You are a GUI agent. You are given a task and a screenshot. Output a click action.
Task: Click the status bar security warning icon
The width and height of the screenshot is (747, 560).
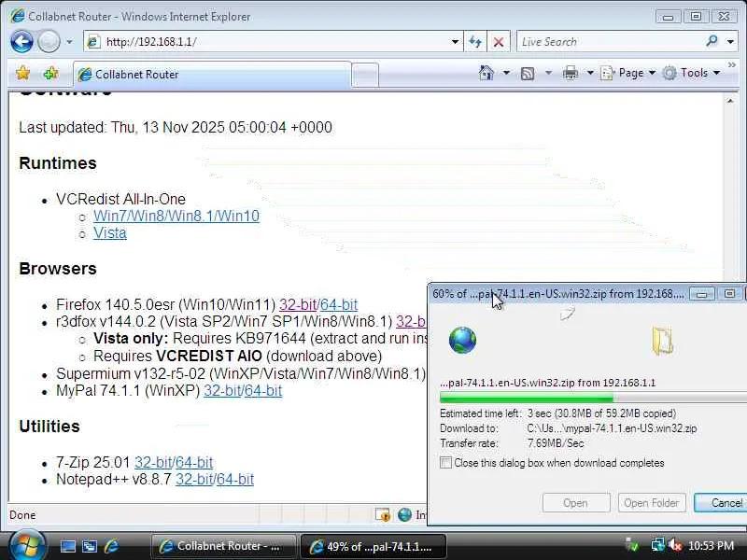click(x=383, y=515)
